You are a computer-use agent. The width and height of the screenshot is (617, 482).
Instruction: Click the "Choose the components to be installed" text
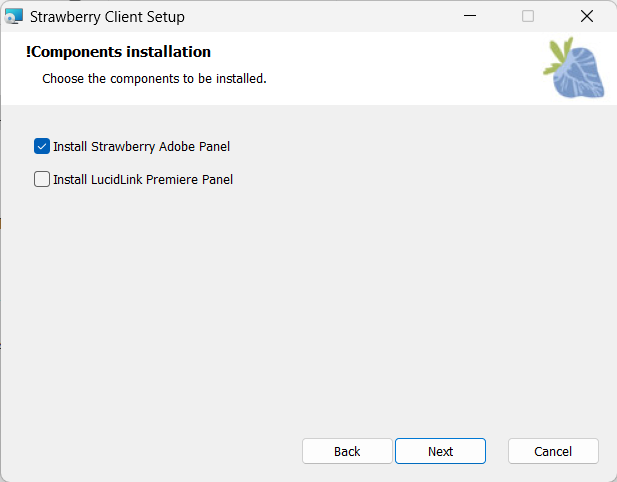click(x=154, y=78)
